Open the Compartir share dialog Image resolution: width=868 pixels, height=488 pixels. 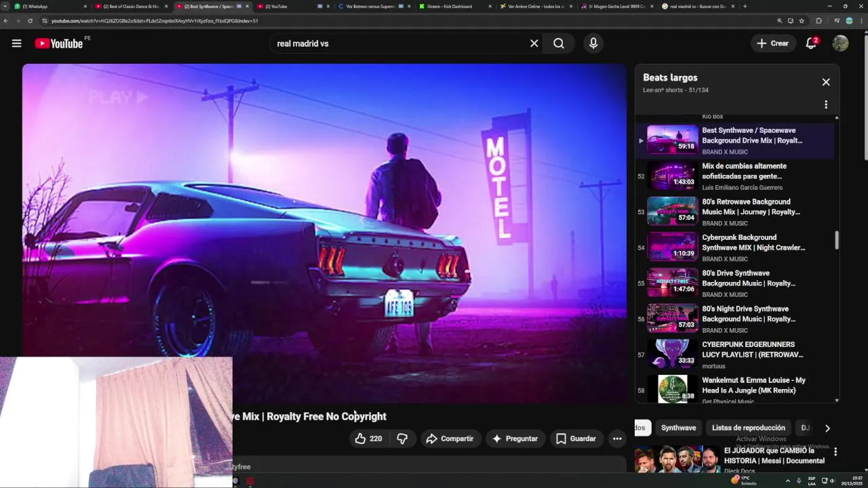coord(450,439)
